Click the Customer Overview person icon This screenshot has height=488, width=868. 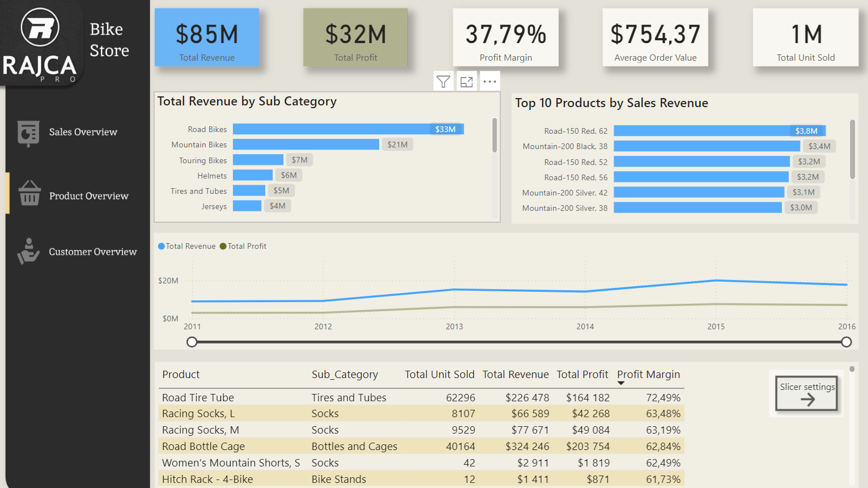click(28, 251)
